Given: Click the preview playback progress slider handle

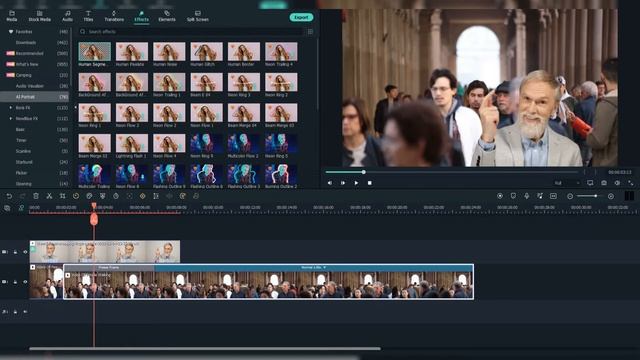Looking at the screenshot, I should point(363,172).
